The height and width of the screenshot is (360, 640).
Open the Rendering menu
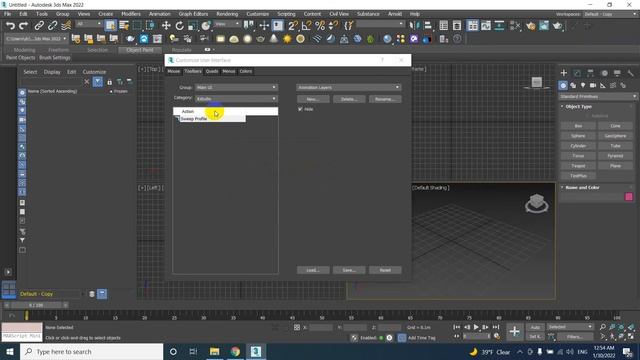tap(227, 14)
